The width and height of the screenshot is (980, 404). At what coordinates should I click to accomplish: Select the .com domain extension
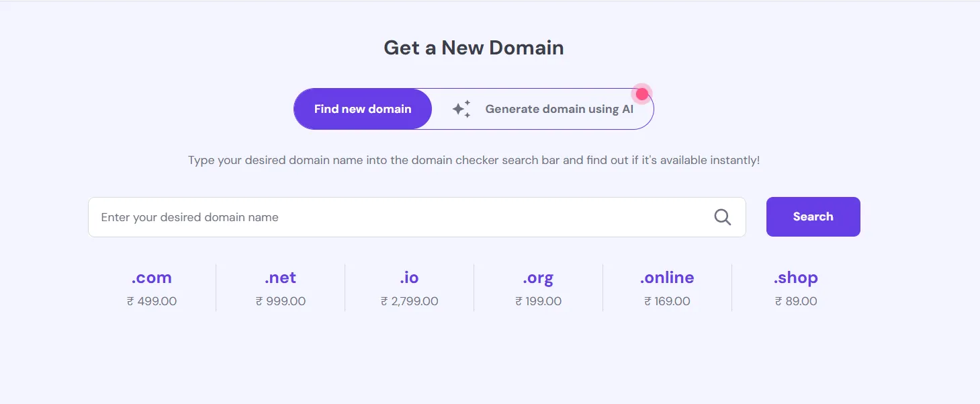[152, 278]
